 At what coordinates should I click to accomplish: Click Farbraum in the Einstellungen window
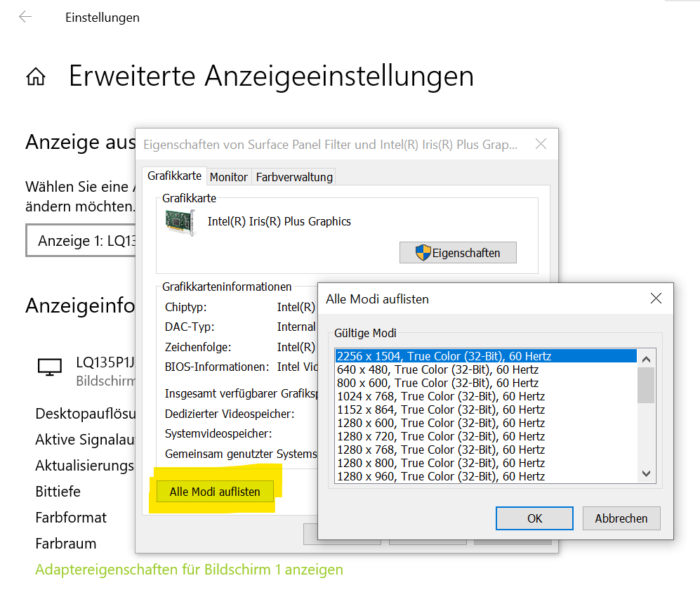[66, 544]
